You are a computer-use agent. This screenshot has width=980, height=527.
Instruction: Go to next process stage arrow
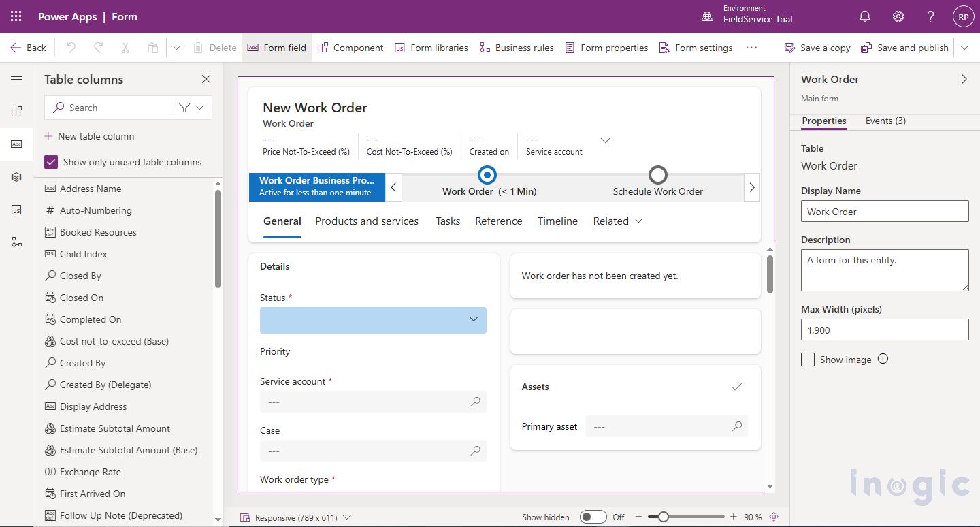pyautogui.click(x=752, y=187)
